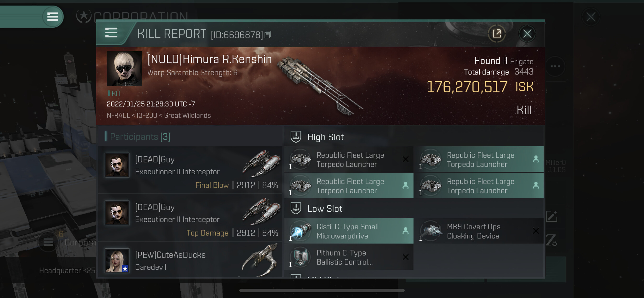Click the Gistii C-Type Small Microwarpdrive icon

[x=301, y=231]
